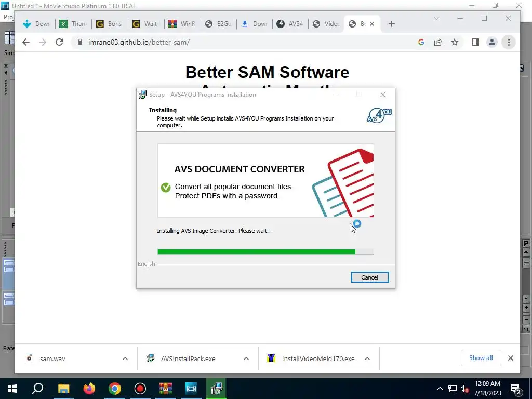Switch to the Video tab
Screen dimensions: 532x399
[x=326, y=24]
